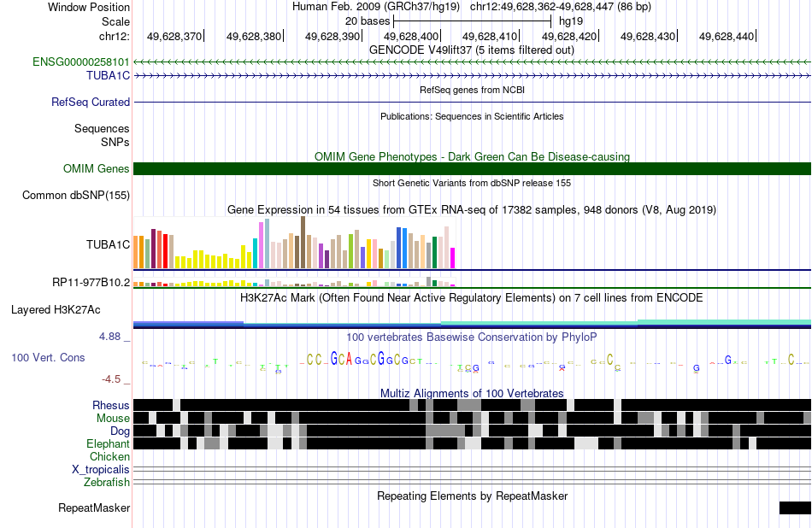Click the ENSG00000258101 gene track label
Viewport: 812px width, 528px height.
coord(81,62)
